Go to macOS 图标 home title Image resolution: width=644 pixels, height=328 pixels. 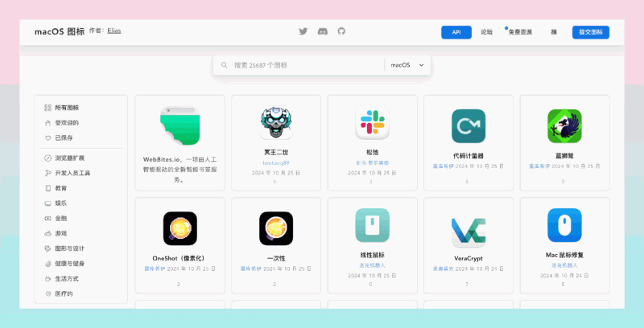click(60, 31)
